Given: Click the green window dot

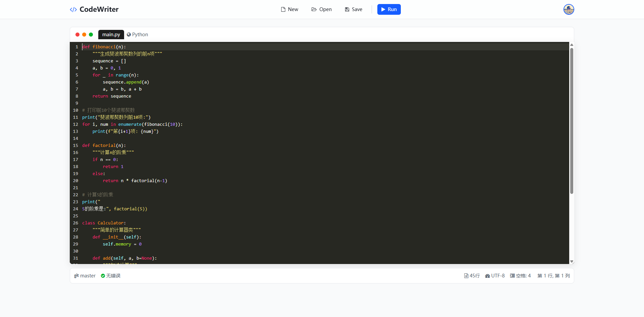Looking at the screenshot, I should [x=91, y=35].
